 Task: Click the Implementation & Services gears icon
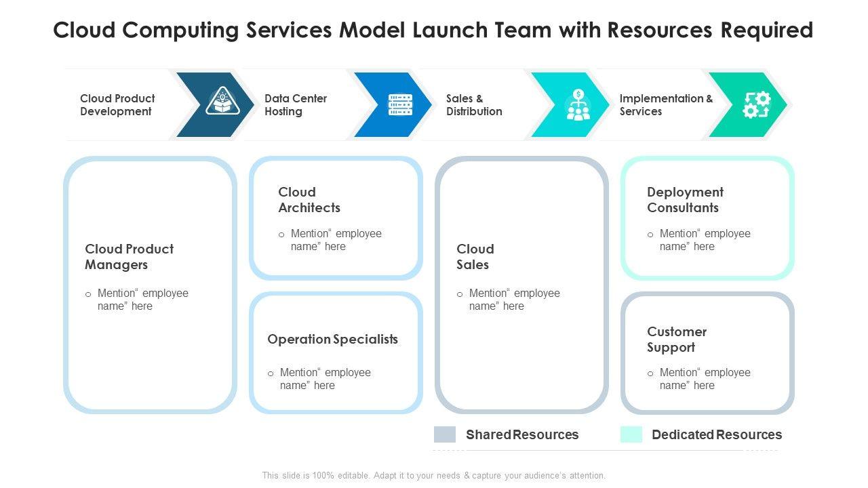pyautogui.click(x=756, y=105)
